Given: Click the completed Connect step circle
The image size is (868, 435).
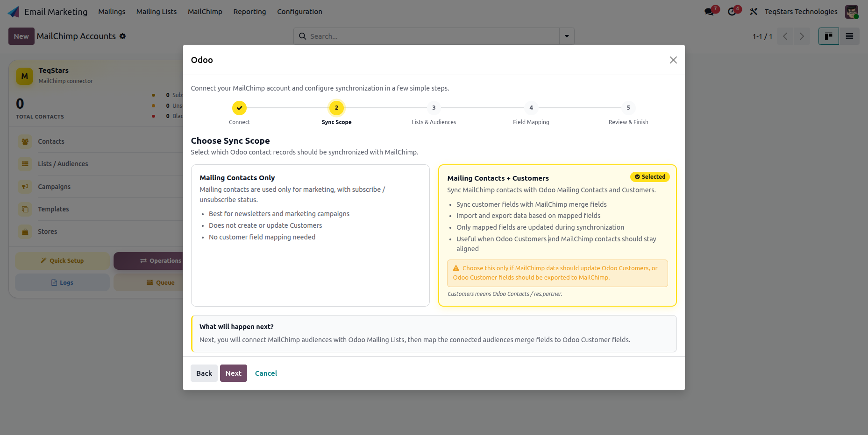Looking at the screenshot, I should pos(239,108).
